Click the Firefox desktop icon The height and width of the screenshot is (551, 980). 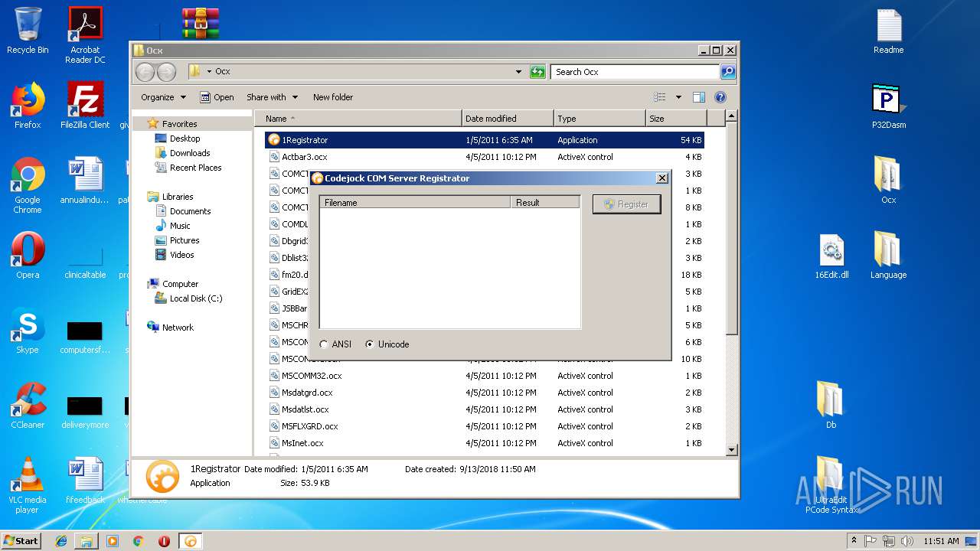pos(28,106)
